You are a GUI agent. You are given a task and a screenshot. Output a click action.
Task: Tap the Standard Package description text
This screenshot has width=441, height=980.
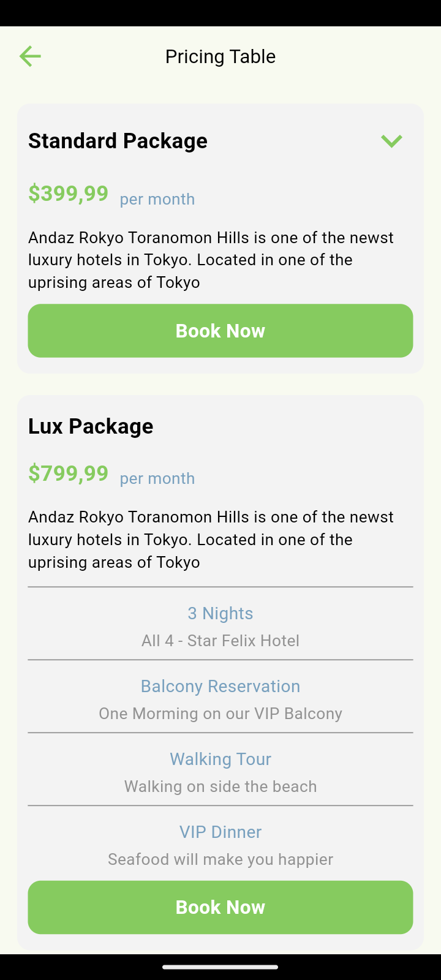click(211, 260)
